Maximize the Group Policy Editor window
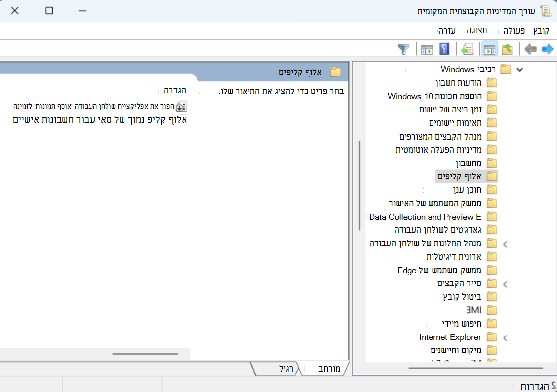This screenshot has height=392, width=557. coord(49,11)
